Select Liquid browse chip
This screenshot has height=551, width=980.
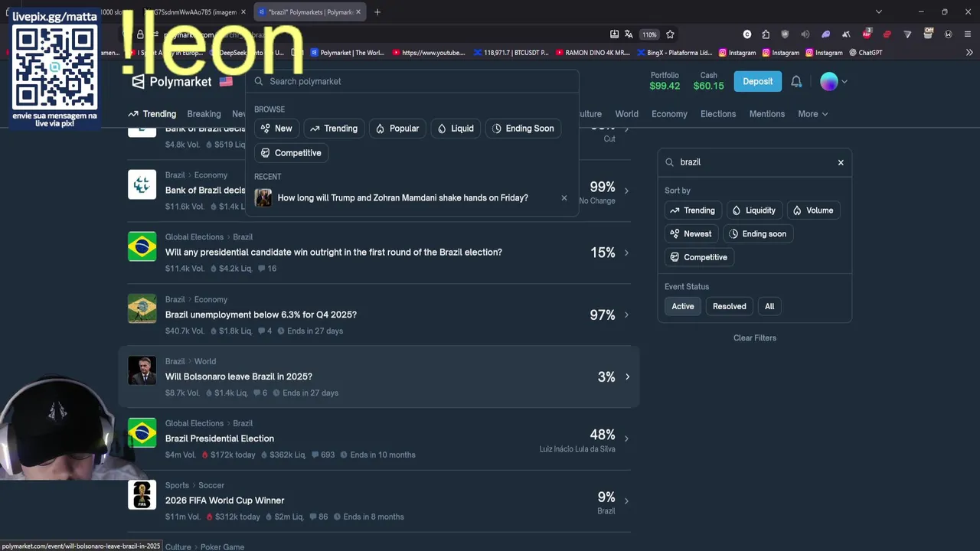click(x=456, y=129)
